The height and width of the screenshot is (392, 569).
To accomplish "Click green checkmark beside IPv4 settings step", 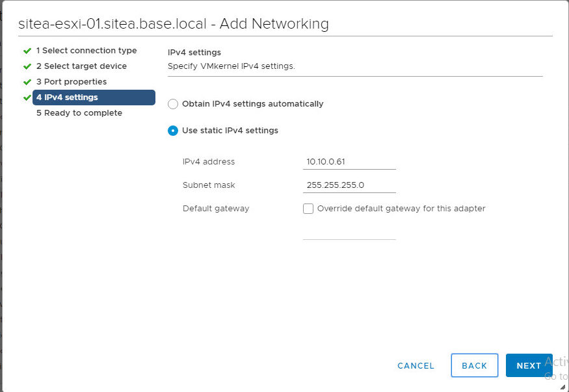I will 27,98.
